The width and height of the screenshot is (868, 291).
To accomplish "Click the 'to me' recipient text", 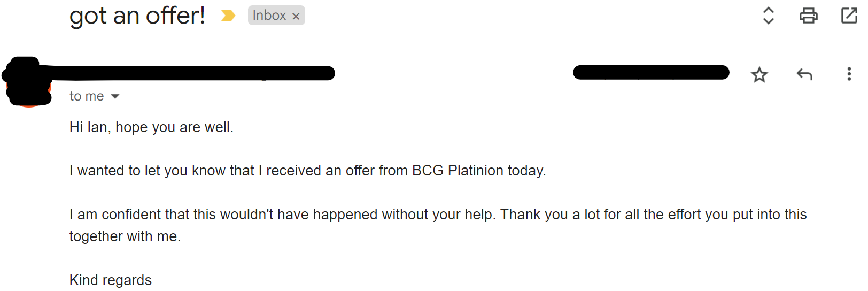I will [87, 96].
